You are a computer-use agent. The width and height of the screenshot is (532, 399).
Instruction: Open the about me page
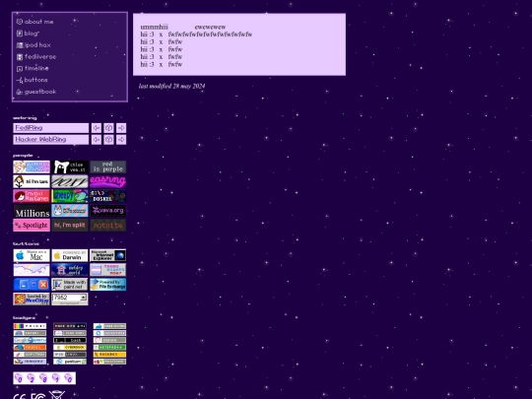click(34, 22)
